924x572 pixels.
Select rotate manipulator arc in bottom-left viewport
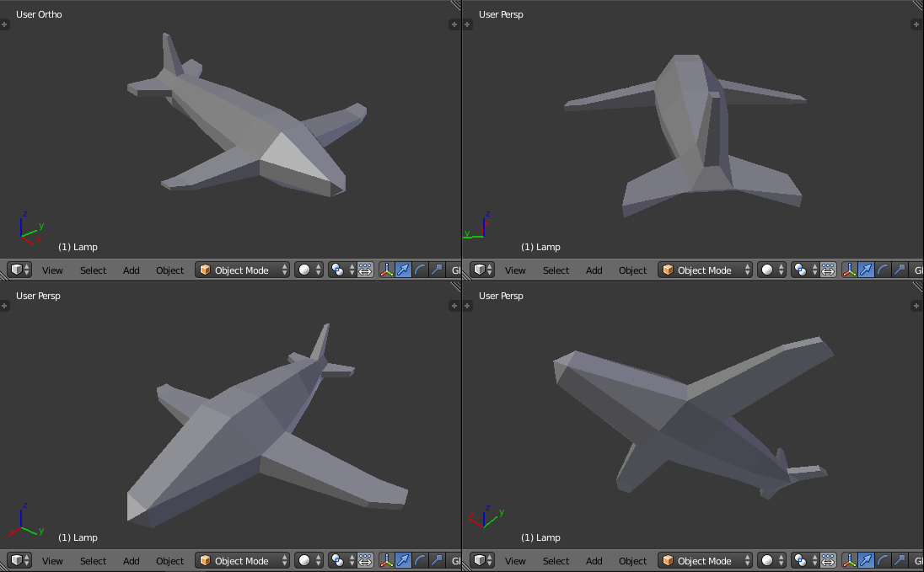420,560
